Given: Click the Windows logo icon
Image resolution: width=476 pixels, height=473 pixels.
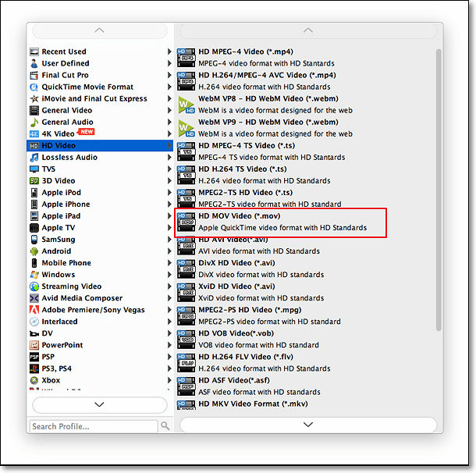Looking at the screenshot, I should click(x=34, y=275).
